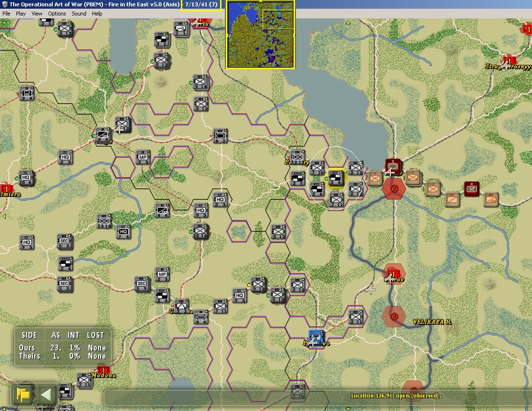532x411 pixels.
Task: Click the blue air unit counter
Action: [x=317, y=338]
